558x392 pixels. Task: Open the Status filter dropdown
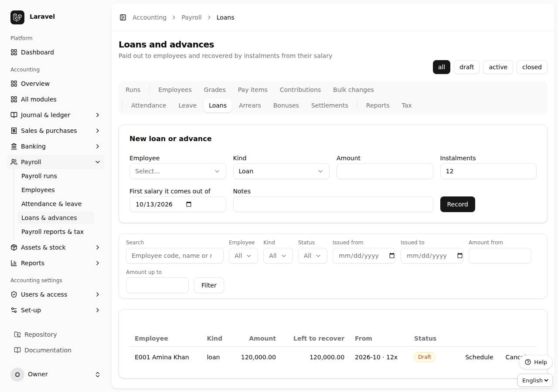[313, 256]
